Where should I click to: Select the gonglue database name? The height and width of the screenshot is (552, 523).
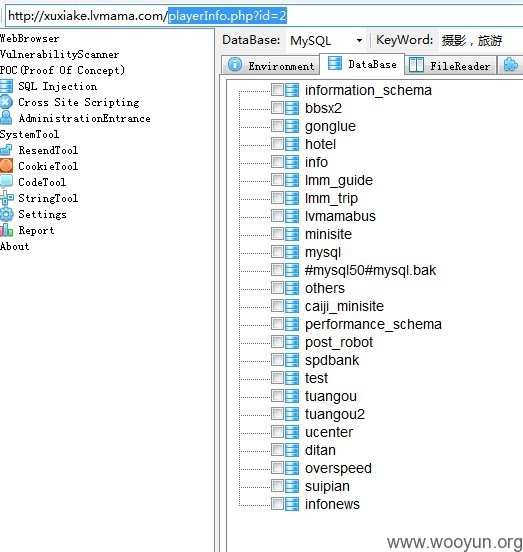pyautogui.click(x=330, y=126)
